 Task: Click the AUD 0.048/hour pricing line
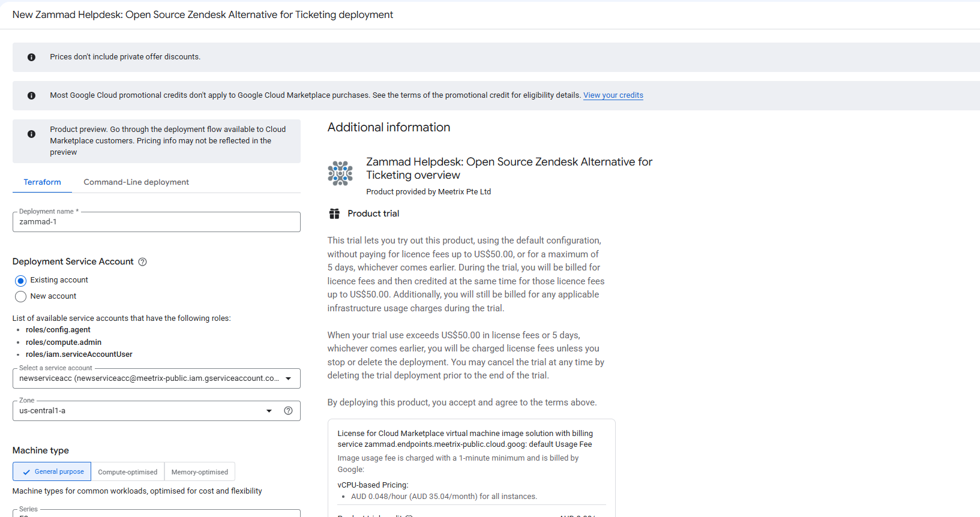coord(444,497)
